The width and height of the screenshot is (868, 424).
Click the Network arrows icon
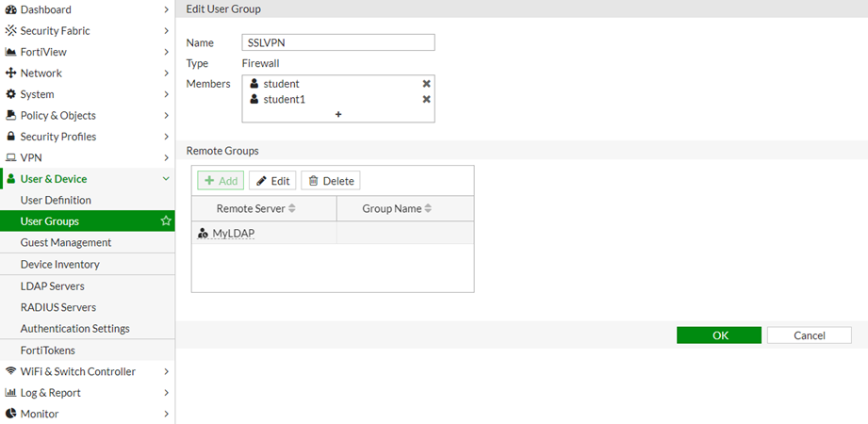point(11,73)
